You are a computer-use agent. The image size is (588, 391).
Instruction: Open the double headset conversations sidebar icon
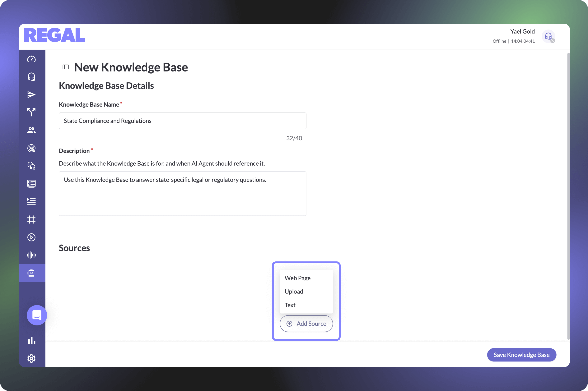click(31, 166)
